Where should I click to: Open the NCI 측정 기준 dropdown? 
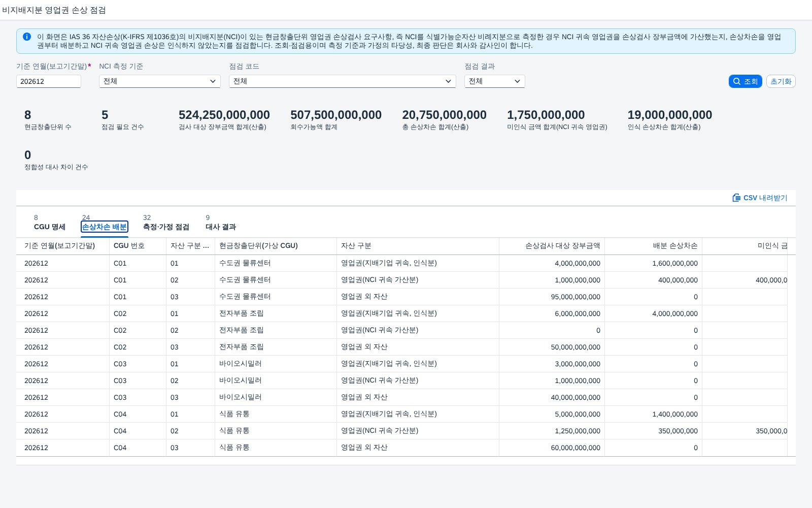(x=160, y=81)
